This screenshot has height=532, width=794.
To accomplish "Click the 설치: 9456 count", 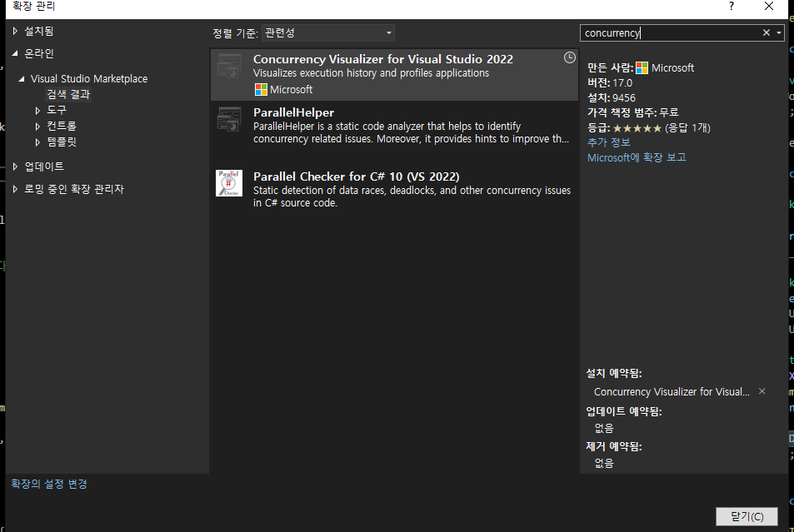I will (612, 97).
